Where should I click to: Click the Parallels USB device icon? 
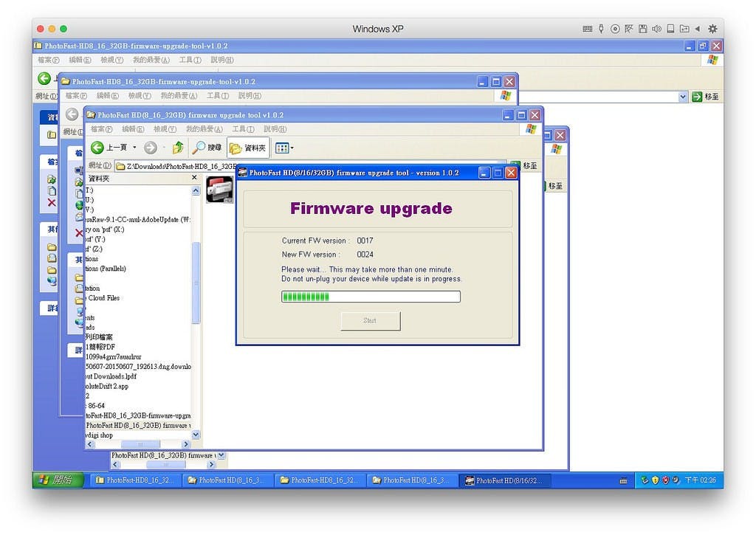601,29
